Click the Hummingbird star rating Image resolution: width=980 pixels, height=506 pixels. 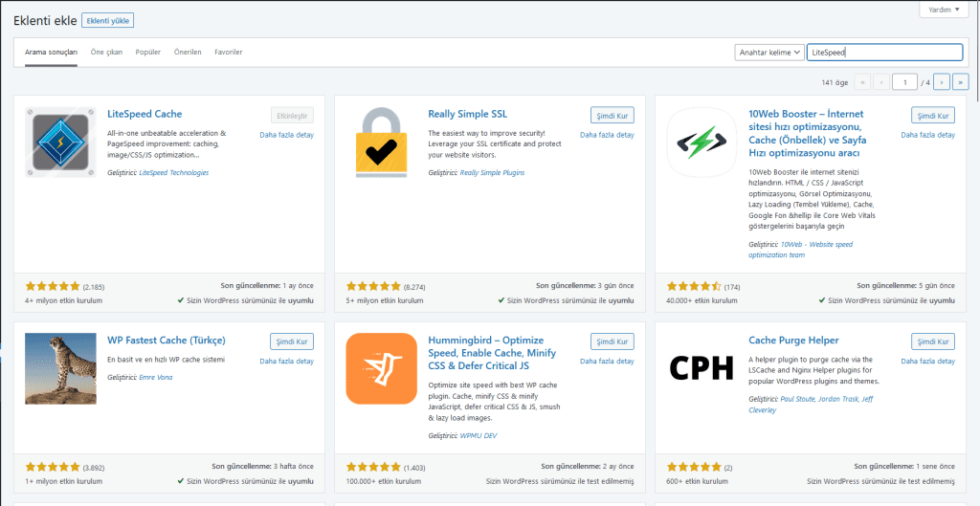[373, 467]
